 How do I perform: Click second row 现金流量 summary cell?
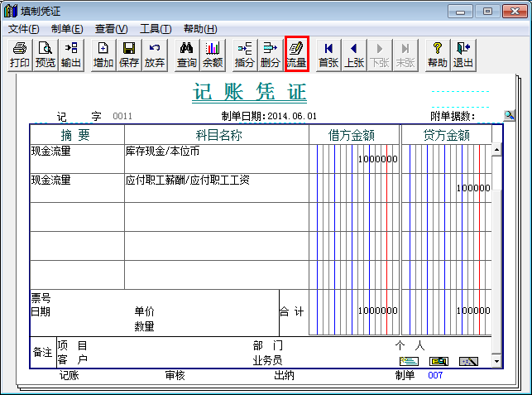tap(77, 188)
